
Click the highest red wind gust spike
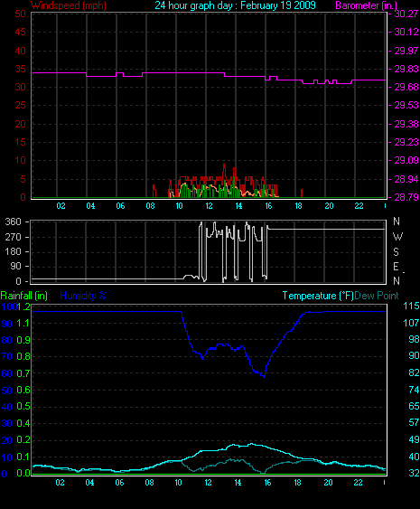[x=224, y=165]
